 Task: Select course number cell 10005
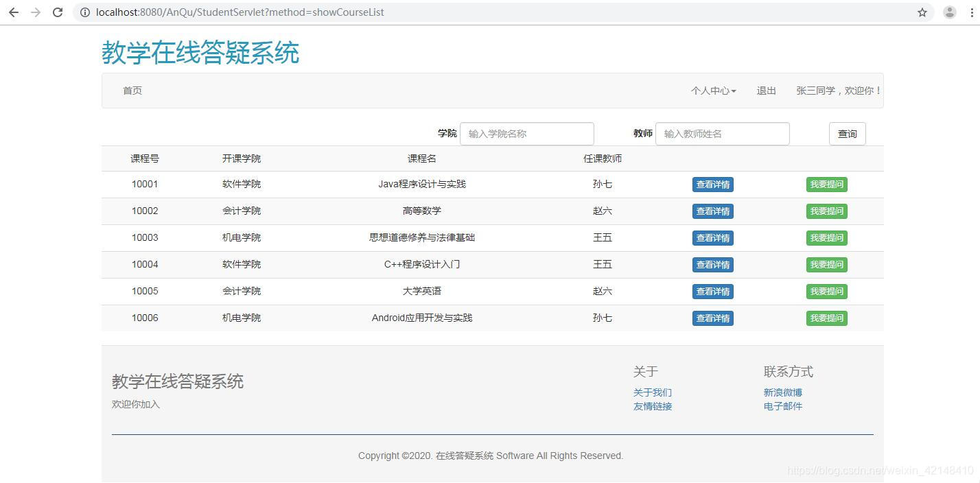145,292
